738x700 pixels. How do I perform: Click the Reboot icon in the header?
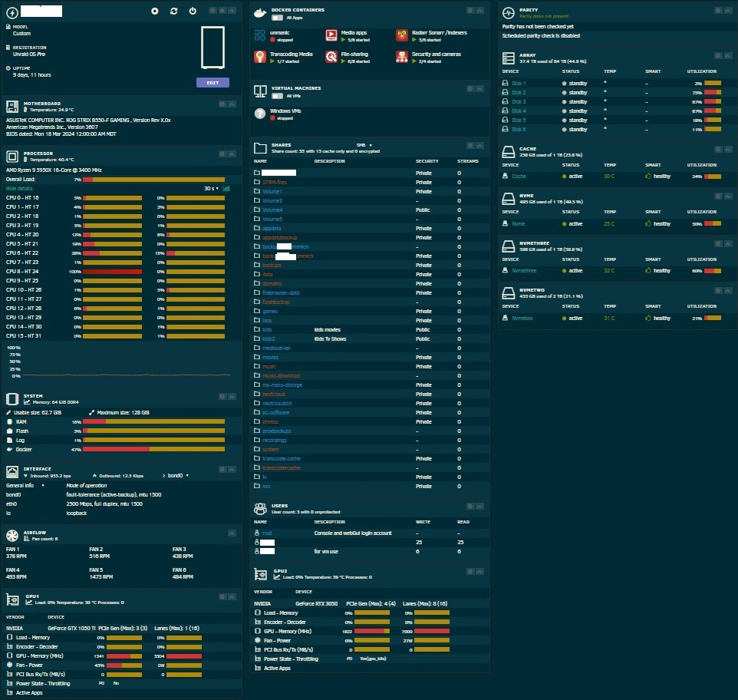coord(173,11)
